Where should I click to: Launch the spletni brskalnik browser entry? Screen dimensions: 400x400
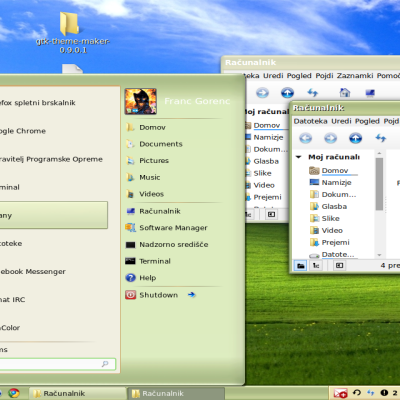pos(38,103)
